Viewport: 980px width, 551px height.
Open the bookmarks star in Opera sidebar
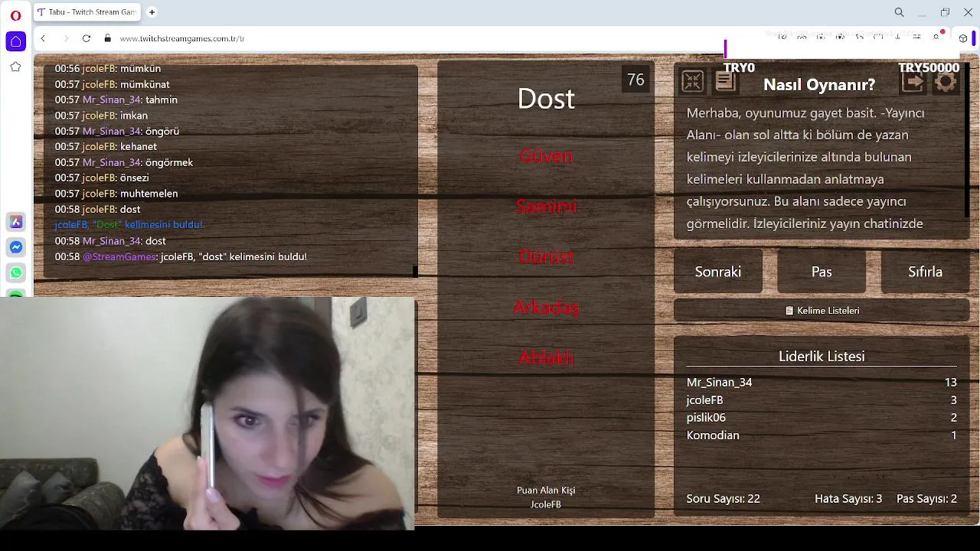(15, 67)
